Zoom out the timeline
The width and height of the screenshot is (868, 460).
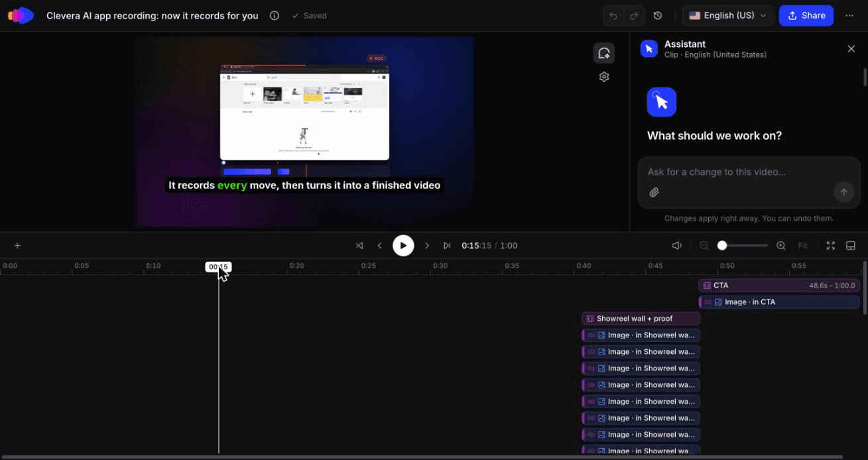coord(704,245)
